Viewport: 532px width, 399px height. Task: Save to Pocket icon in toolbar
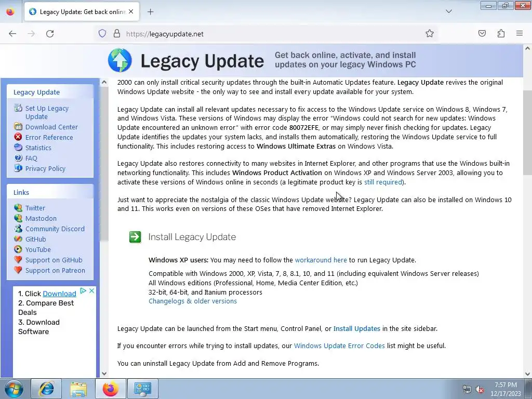(x=482, y=33)
